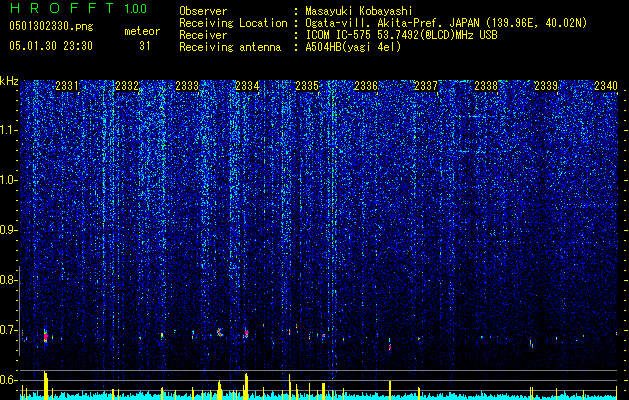
Task: Click the 'Observer' field label
Action: point(203,11)
